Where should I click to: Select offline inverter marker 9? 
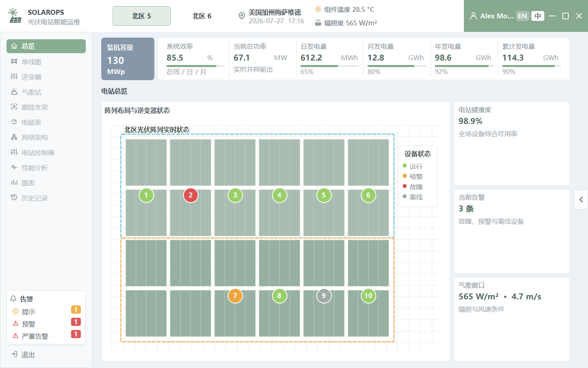pos(324,296)
